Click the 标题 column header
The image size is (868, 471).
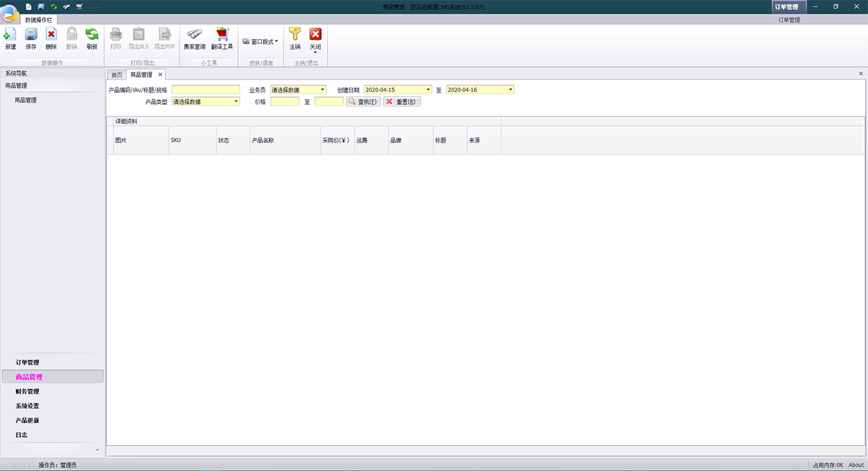pyautogui.click(x=449, y=140)
